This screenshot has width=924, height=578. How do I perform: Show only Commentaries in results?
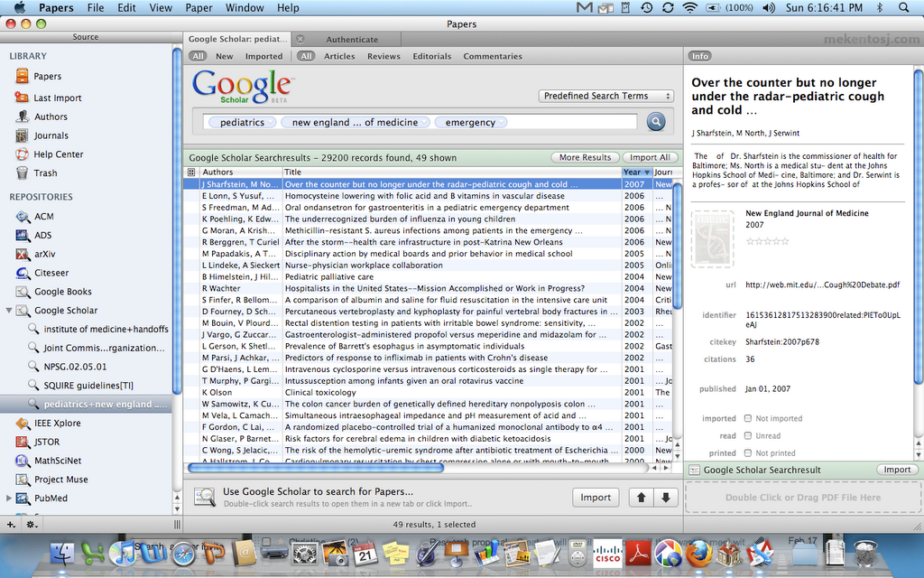click(493, 57)
